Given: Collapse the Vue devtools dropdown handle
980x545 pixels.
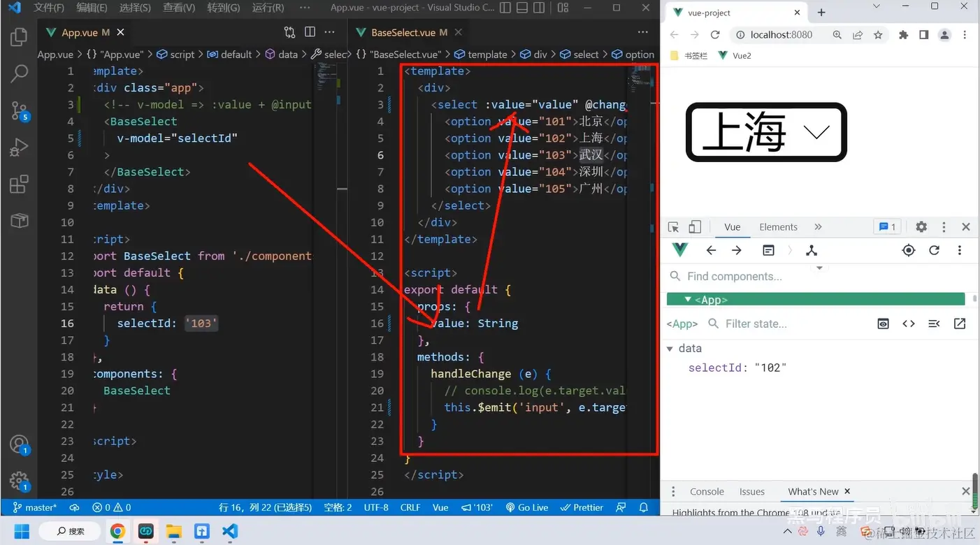Looking at the screenshot, I should (x=820, y=268).
